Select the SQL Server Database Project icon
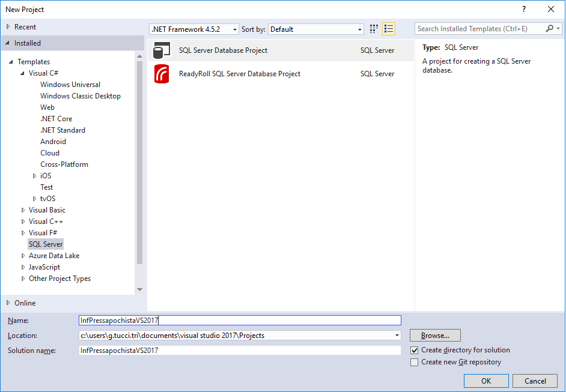 [x=162, y=50]
